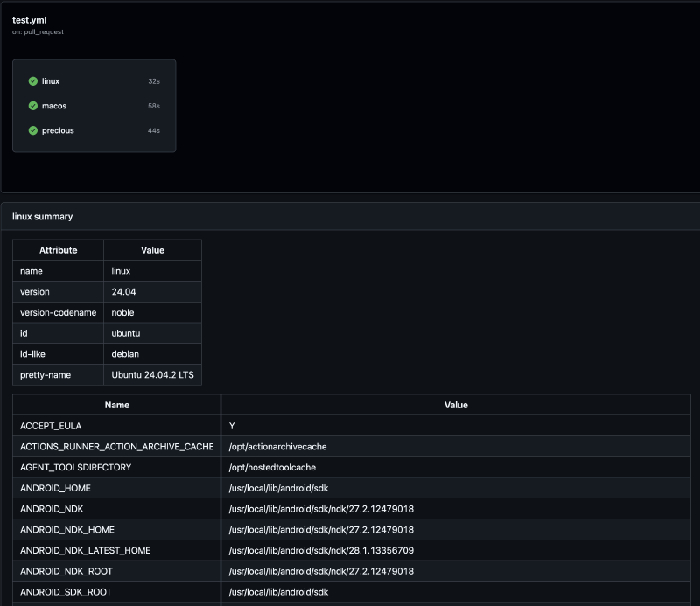Image resolution: width=700 pixels, height=606 pixels.
Task: Open the macos job details
Action: 54,106
